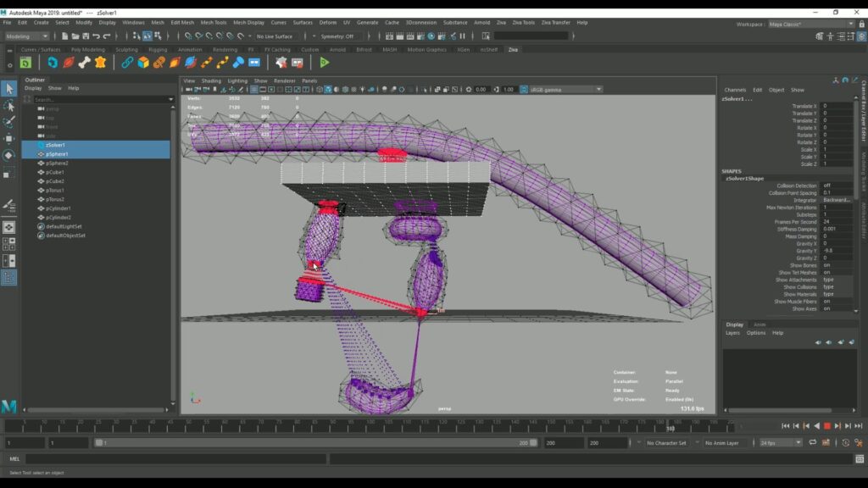
Task: Click the Ziva solver icon on the shelf
Action: (x=26, y=63)
